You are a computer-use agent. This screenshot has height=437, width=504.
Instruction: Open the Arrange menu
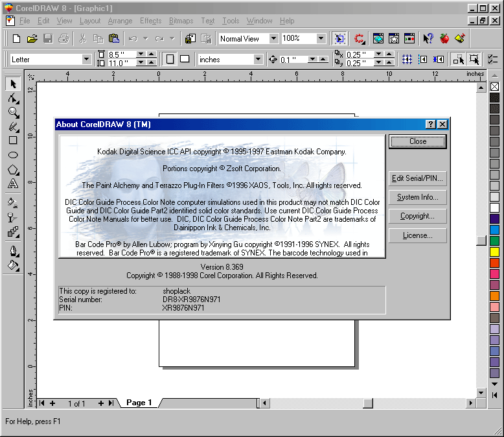[x=120, y=21]
